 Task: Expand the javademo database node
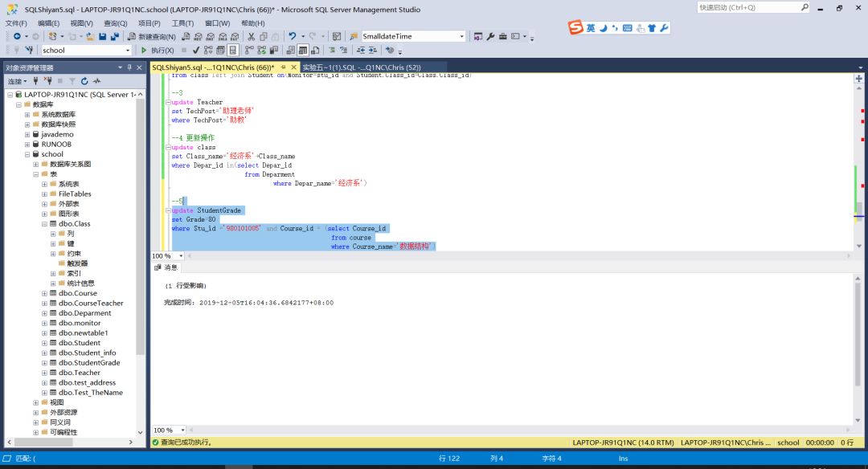27,134
